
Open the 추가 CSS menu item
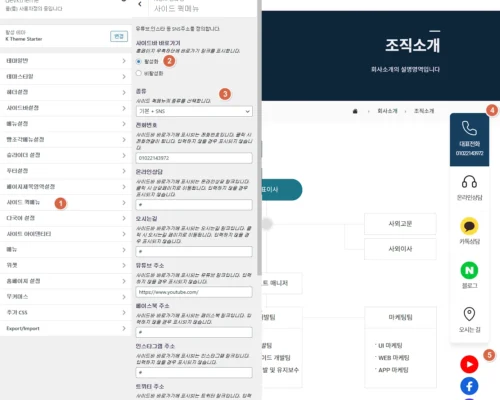point(66,313)
